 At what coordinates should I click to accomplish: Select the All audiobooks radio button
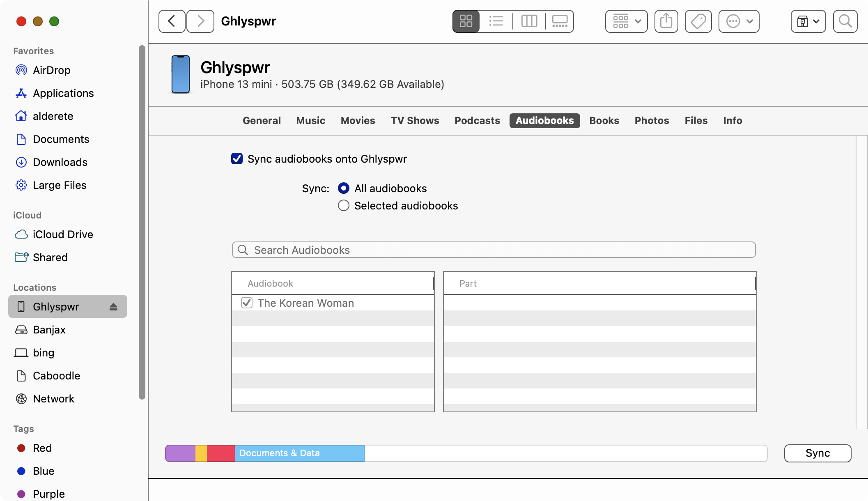coord(344,188)
